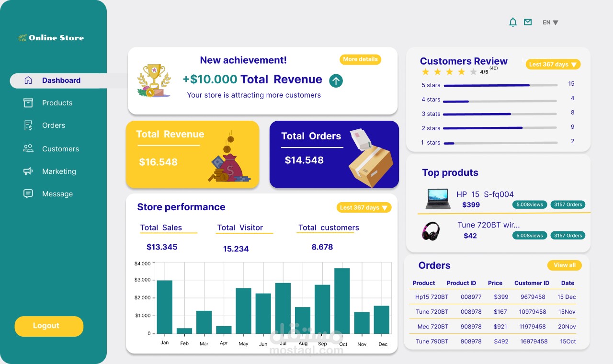
Task: Click the Jan bar in sales chart
Action: (x=164, y=307)
